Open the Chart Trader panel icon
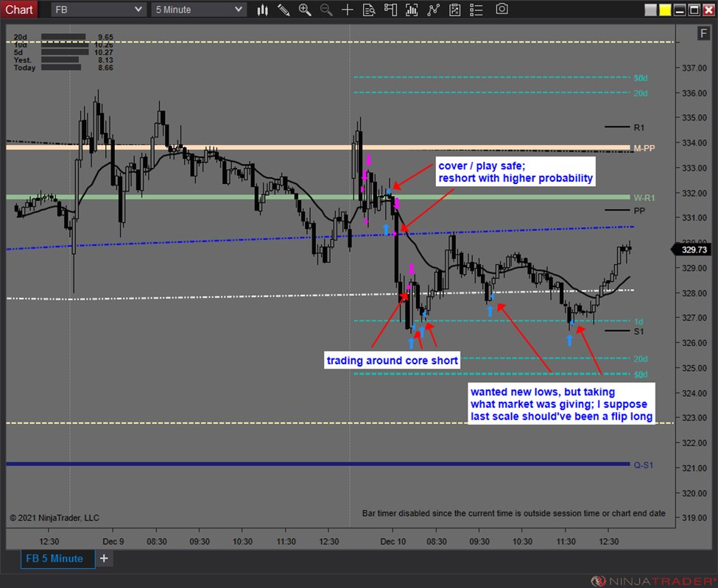Image resolution: width=718 pixels, height=588 pixels. click(391, 10)
